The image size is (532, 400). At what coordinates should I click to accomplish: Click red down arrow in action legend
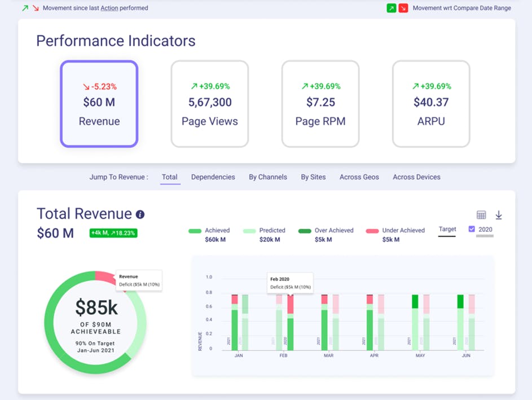pyautogui.click(x=36, y=8)
